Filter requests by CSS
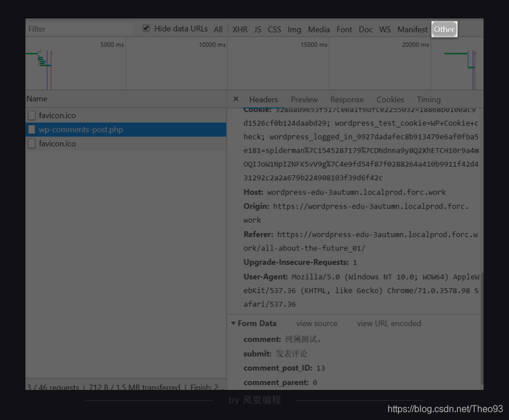509x420 pixels. (x=274, y=30)
